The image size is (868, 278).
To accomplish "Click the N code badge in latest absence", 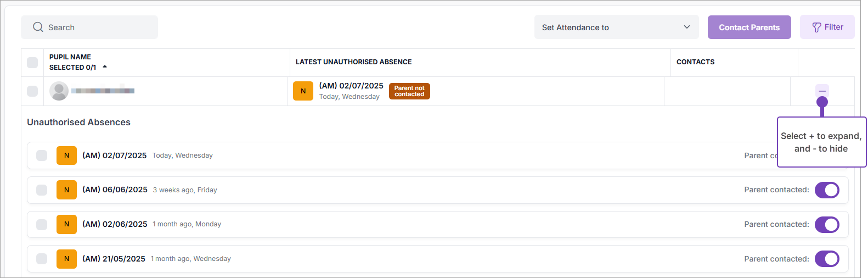I will 303,91.
